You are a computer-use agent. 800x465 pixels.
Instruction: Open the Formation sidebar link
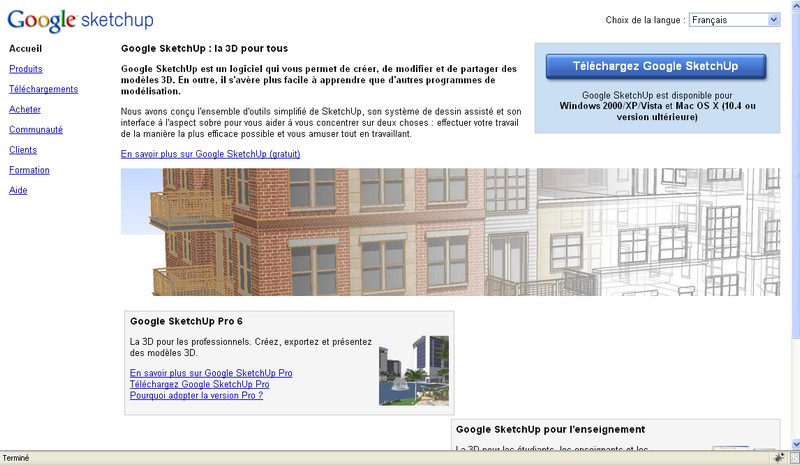click(29, 170)
